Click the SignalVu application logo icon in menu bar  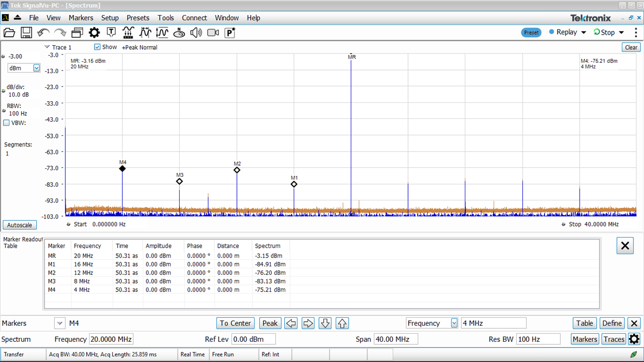coord(6,18)
